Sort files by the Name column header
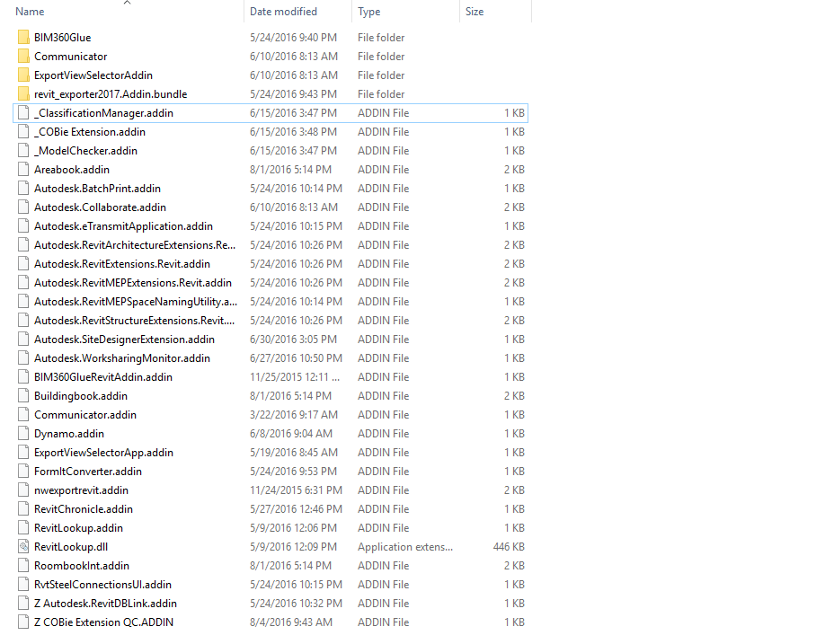 coord(30,12)
